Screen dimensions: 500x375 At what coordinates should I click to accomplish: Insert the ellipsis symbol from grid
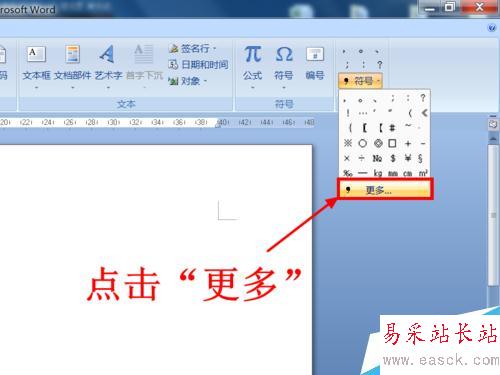click(x=363, y=113)
